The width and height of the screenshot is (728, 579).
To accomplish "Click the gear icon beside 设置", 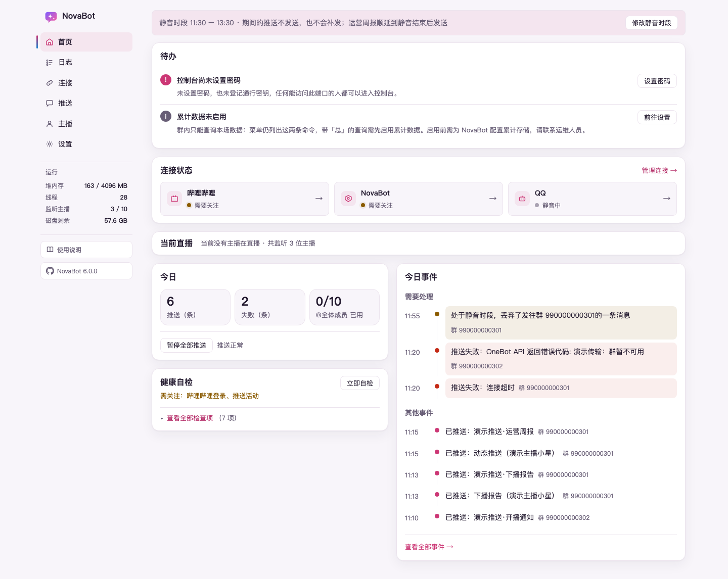I will coord(50,144).
